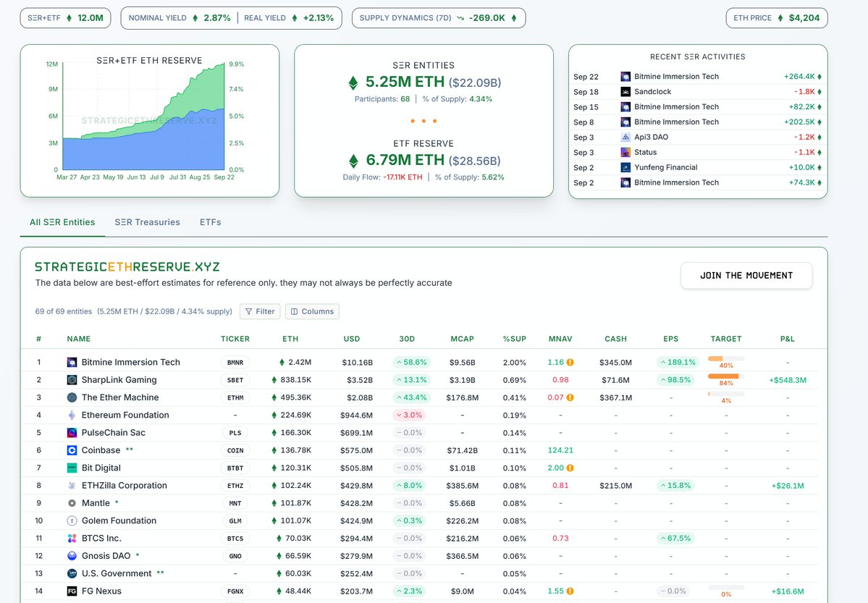Sort by the NAME column header

click(79, 339)
